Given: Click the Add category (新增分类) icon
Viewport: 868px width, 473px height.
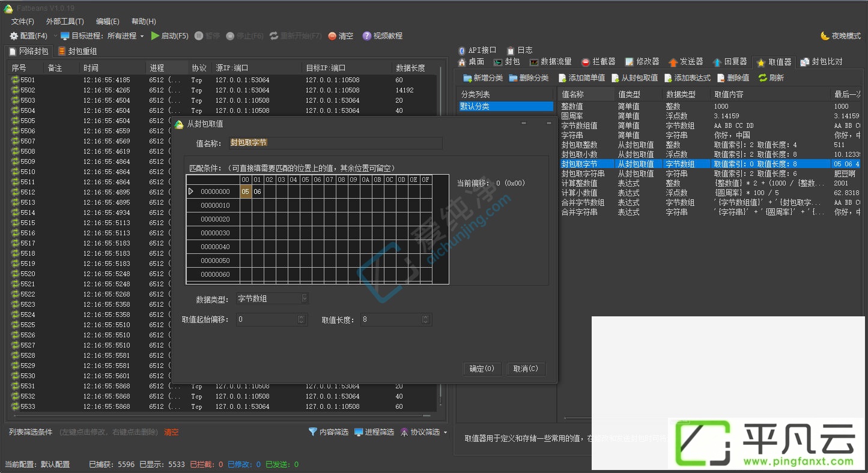Looking at the screenshot, I should tap(467, 78).
